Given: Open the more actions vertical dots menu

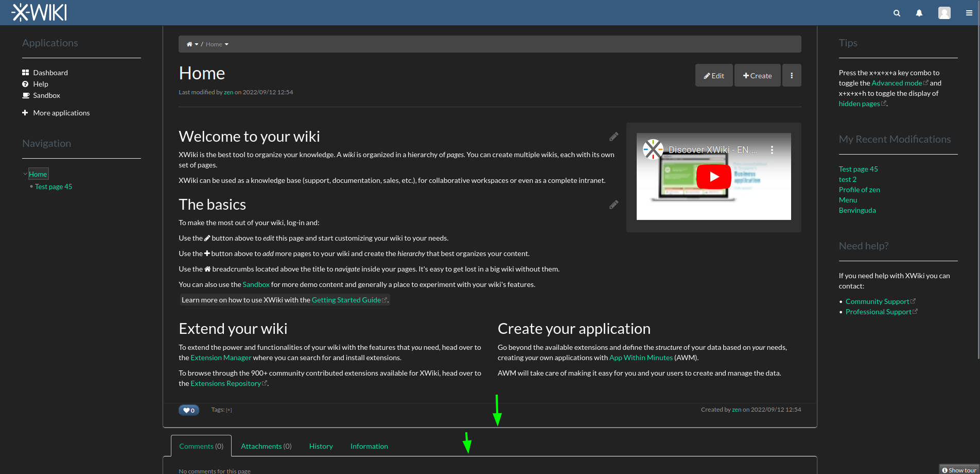Looking at the screenshot, I should pyautogui.click(x=792, y=75).
